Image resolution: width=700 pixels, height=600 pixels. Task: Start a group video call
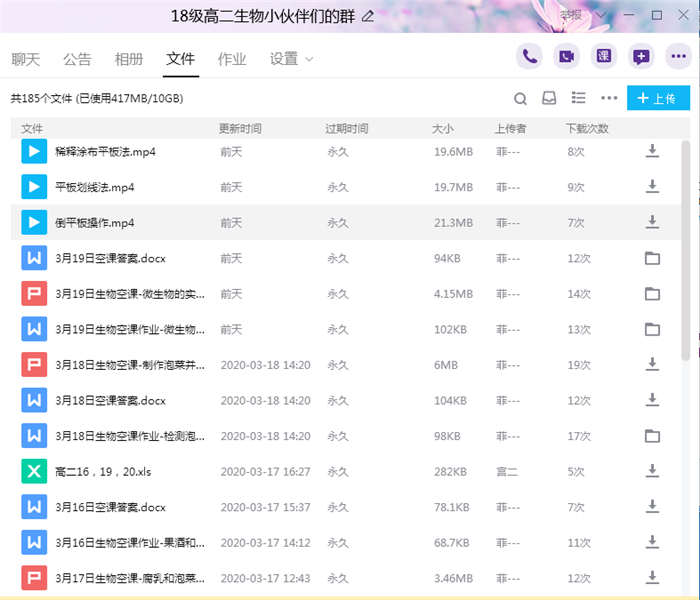566,57
